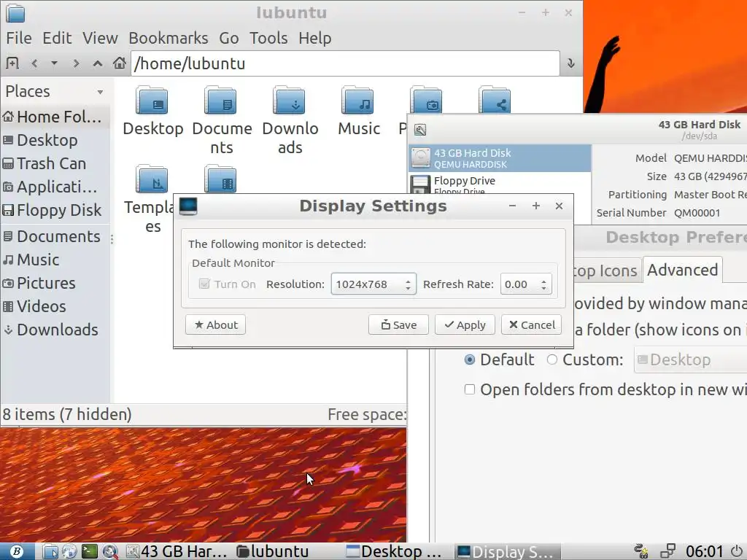Open the history dropdown arrow in toolbar
Screen dimensions: 747x560
(x=54, y=63)
